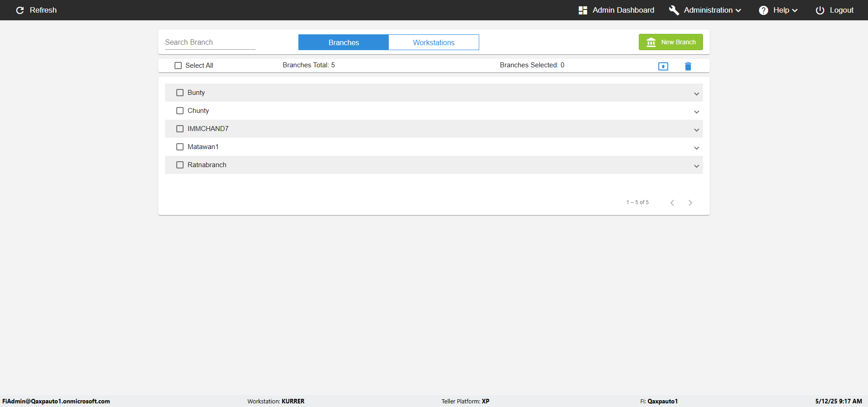This screenshot has width=868, height=407.
Task: Expand the IMMCHAND7 row chevron
Action: 697,130
